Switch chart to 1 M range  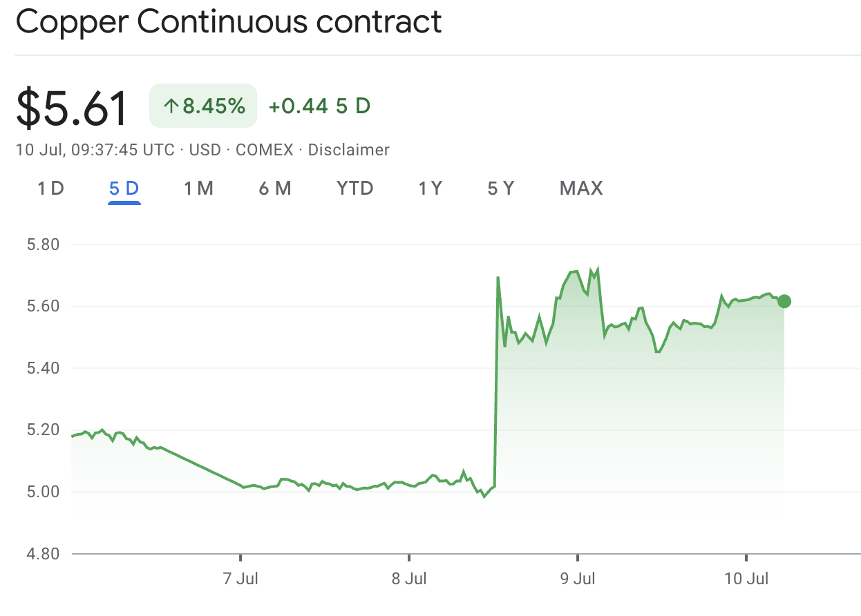click(198, 188)
